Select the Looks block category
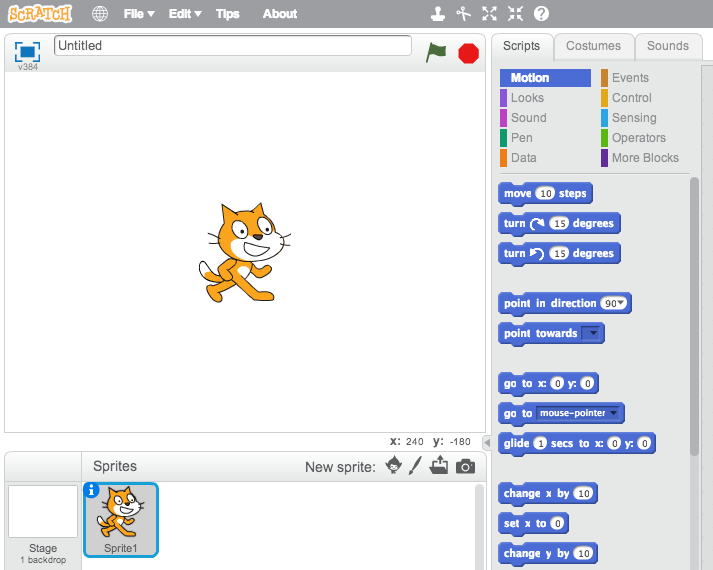 coord(527,98)
